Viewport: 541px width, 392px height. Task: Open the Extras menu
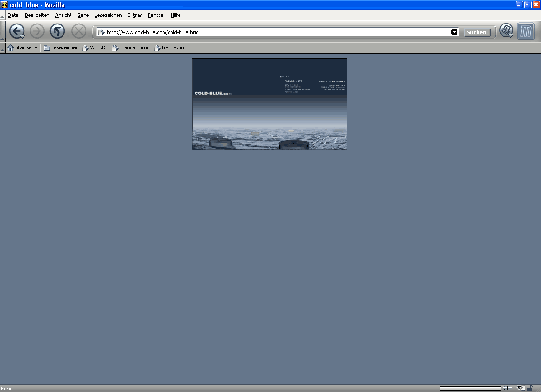tap(134, 15)
